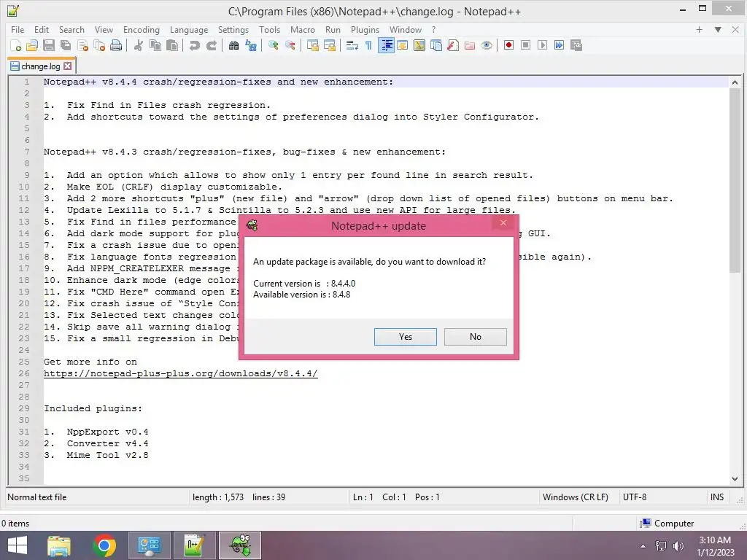Click the Save All toolbar icon
Viewport: 747px width, 560px height.
[x=66, y=45]
